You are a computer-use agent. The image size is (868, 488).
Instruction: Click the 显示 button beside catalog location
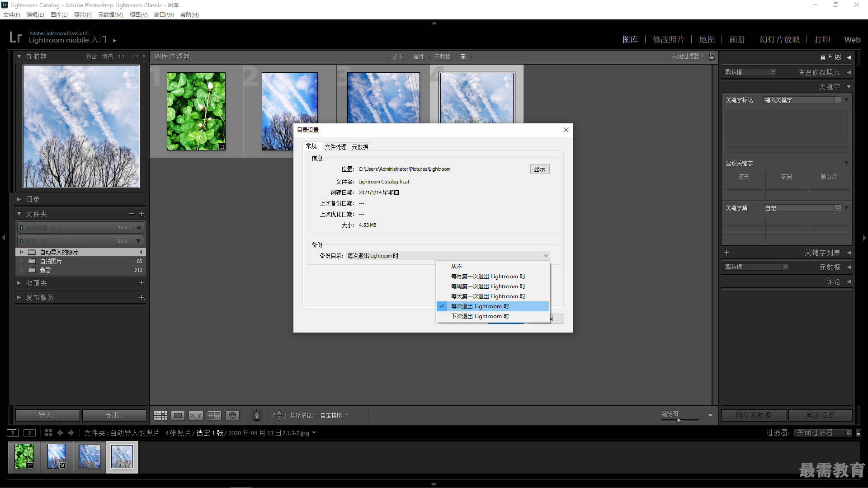click(539, 169)
